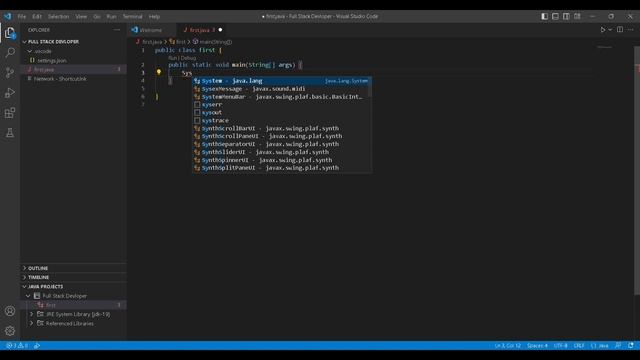Click the VS Code logo in title bar

pos(8,16)
